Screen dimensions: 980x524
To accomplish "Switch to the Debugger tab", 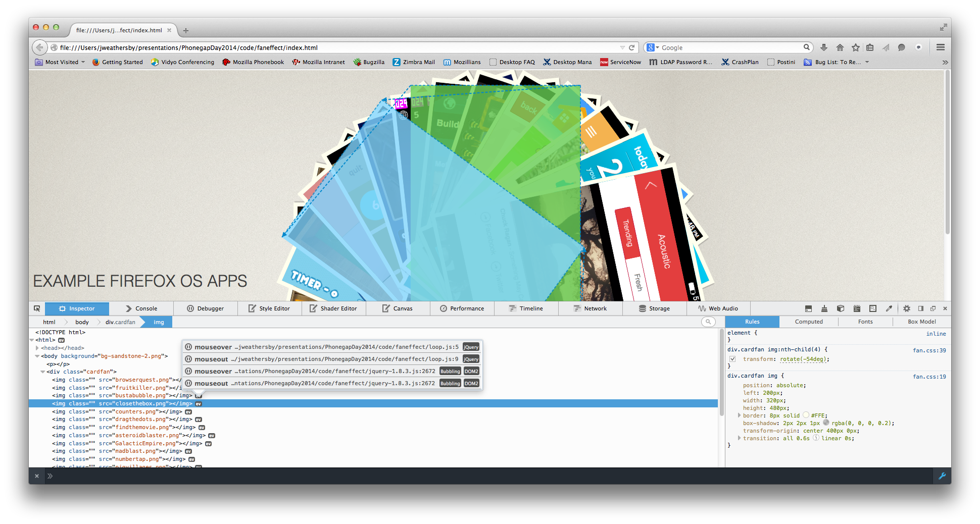I will point(206,308).
